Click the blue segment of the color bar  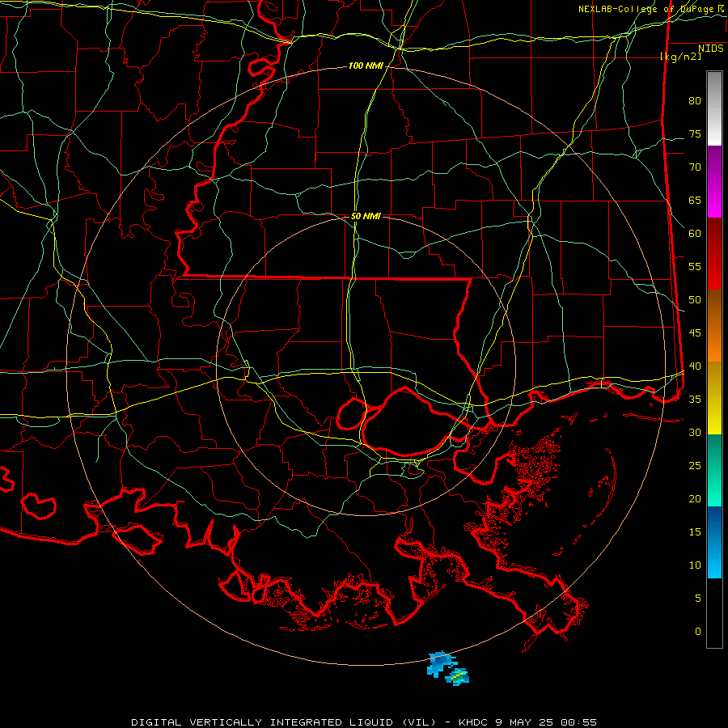(x=714, y=542)
